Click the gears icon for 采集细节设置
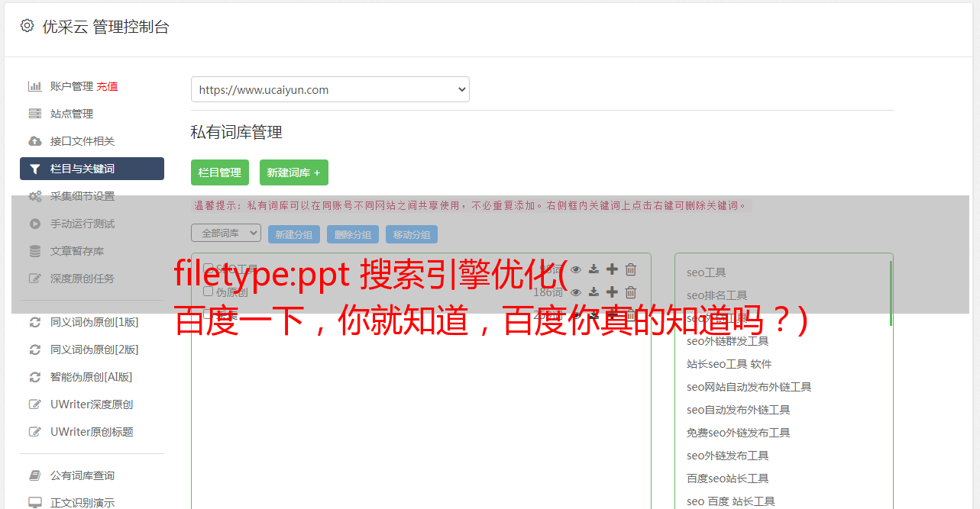The height and width of the screenshot is (509, 980). point(34,196)
